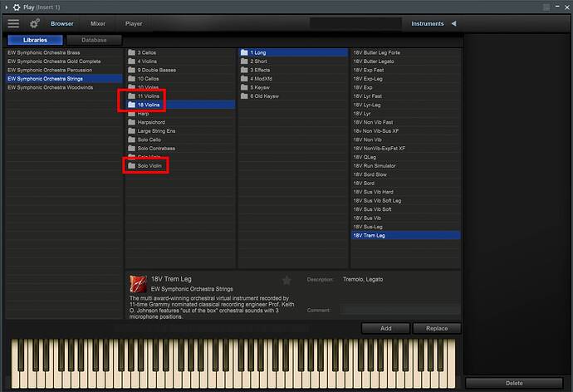Viewport: 573px width, 392px height.
Task: Select 18V Sus Vib Hard instrument
Action: [x=405, y=192]
